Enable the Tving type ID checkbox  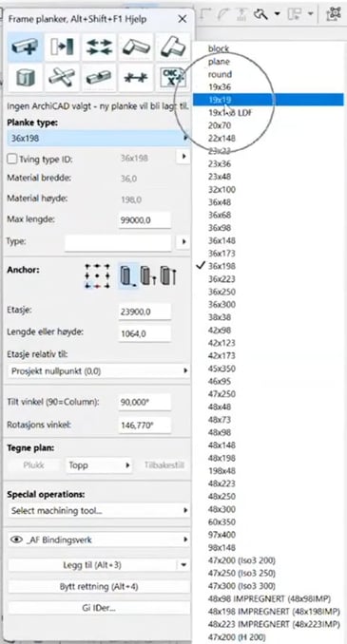(12, 159)
